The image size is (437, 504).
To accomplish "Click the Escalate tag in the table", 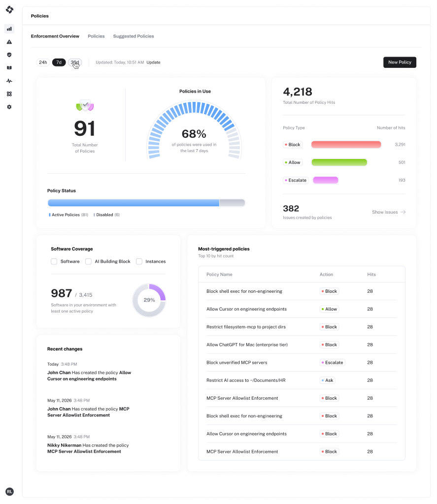I will 333,363.
